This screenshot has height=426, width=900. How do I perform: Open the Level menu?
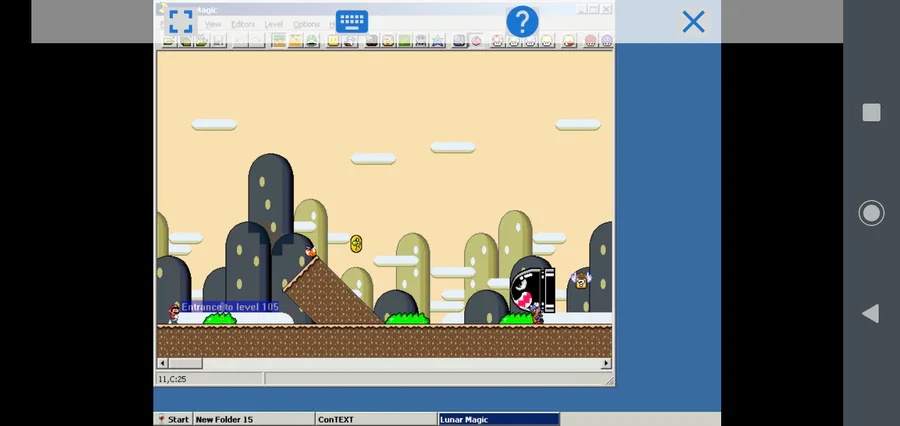coord(273,24)
